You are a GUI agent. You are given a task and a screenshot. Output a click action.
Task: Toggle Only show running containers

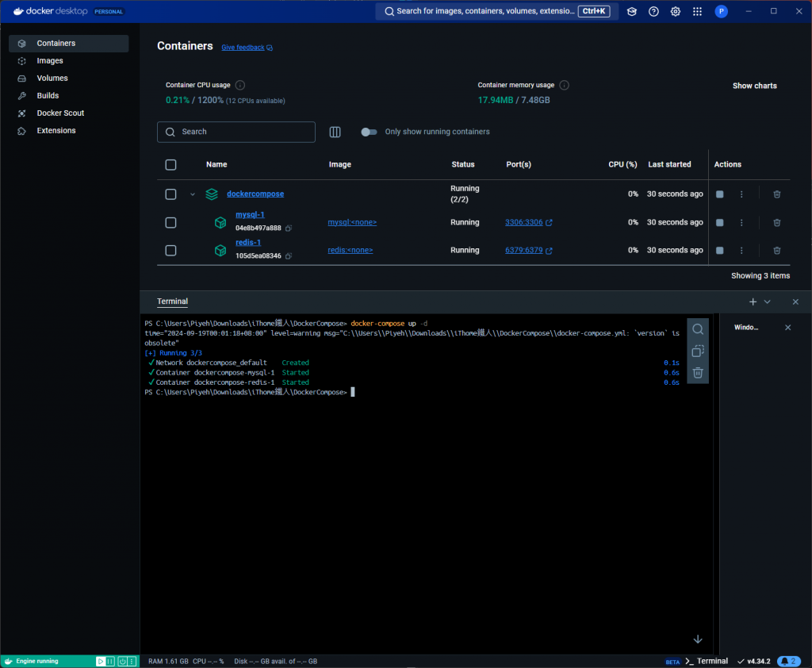[x=369, y=132]
